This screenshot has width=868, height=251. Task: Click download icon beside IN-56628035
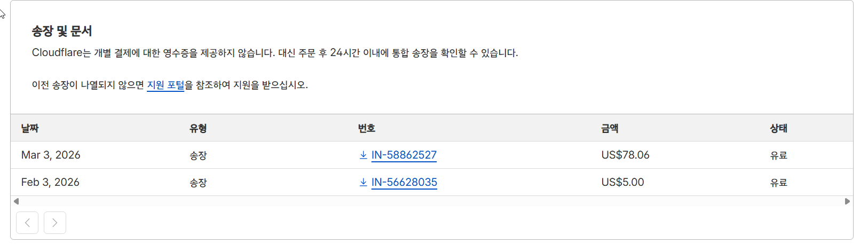point(363,182)
